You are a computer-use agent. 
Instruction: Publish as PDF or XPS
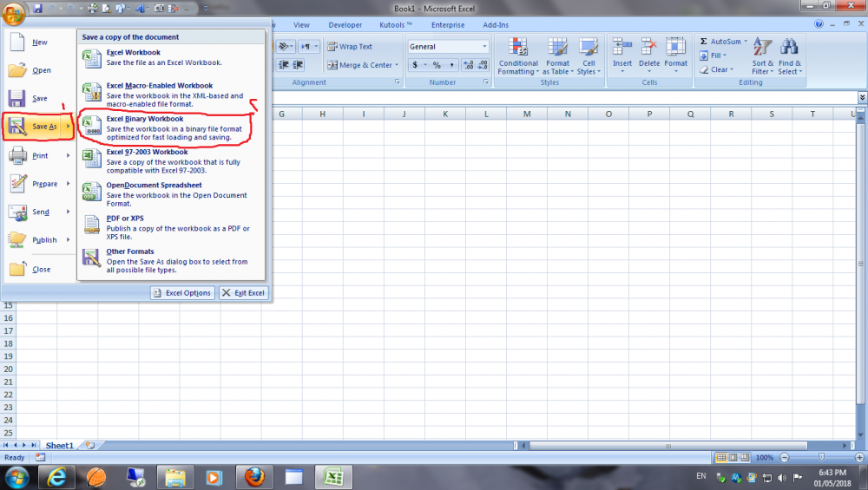171,227
